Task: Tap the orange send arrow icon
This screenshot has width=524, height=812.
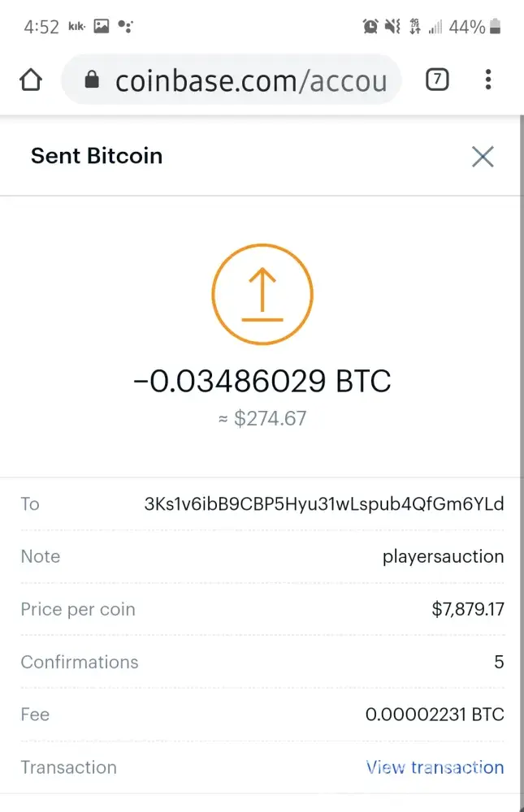Action: point(262,295)
